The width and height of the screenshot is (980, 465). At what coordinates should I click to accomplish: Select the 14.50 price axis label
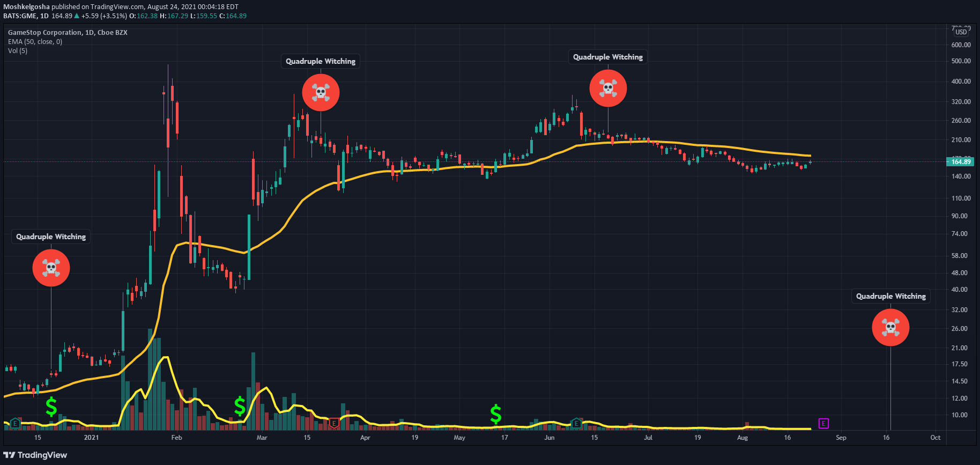pos(960,381)
